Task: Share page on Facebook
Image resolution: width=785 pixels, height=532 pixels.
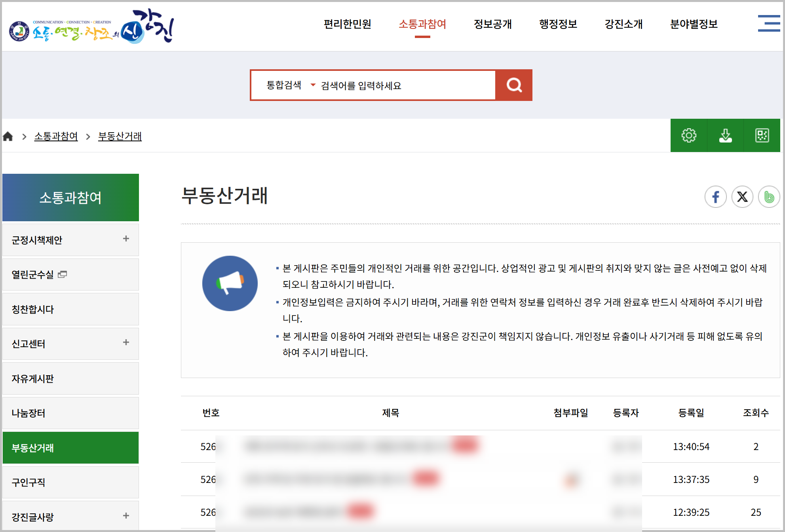Action: (x=715, y=197)
